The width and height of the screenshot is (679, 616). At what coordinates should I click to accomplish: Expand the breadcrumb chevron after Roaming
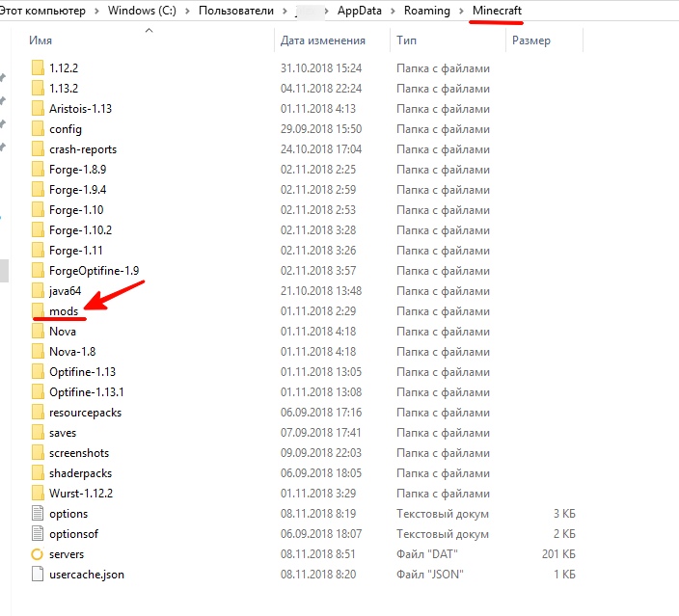461,11
